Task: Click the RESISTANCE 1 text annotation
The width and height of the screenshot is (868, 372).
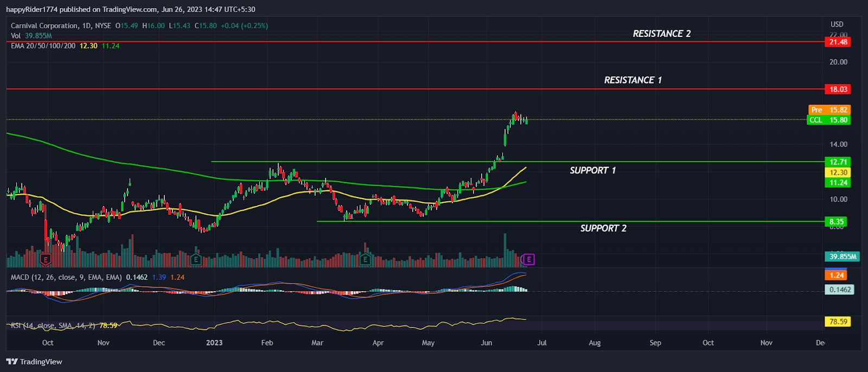Action: [x=633, y=80]
